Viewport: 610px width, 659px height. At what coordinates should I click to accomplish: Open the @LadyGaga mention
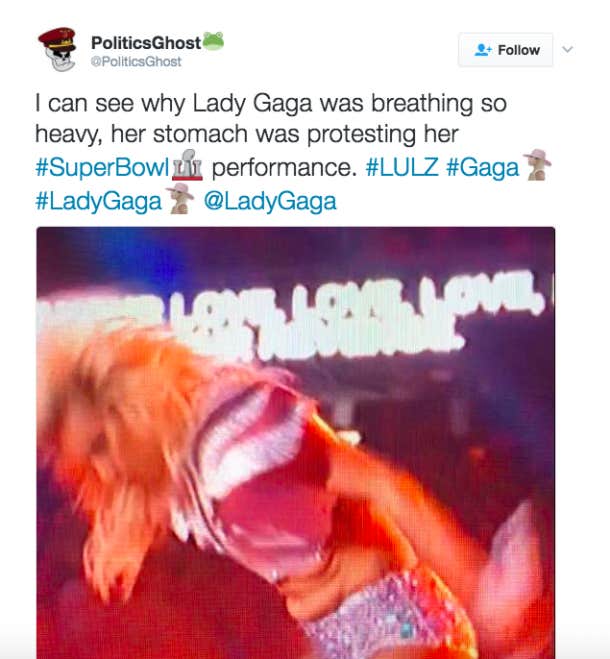click(x=270, y=201)
